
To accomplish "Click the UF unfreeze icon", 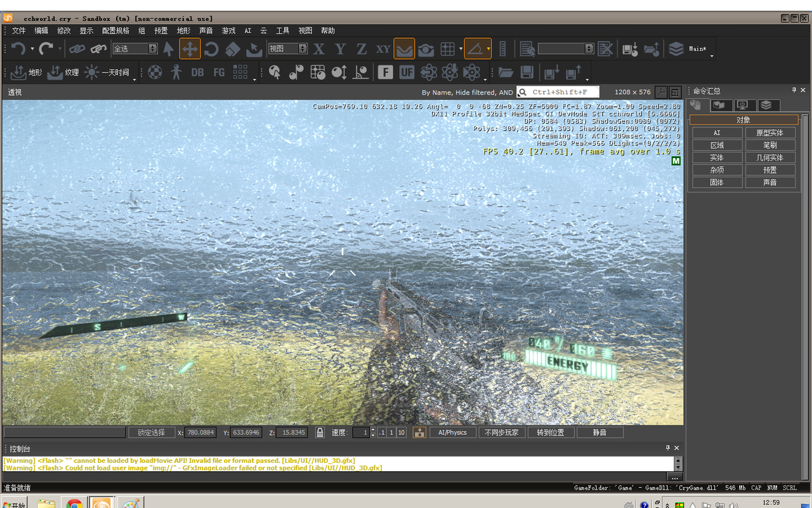I will click(x=407, y=72).
